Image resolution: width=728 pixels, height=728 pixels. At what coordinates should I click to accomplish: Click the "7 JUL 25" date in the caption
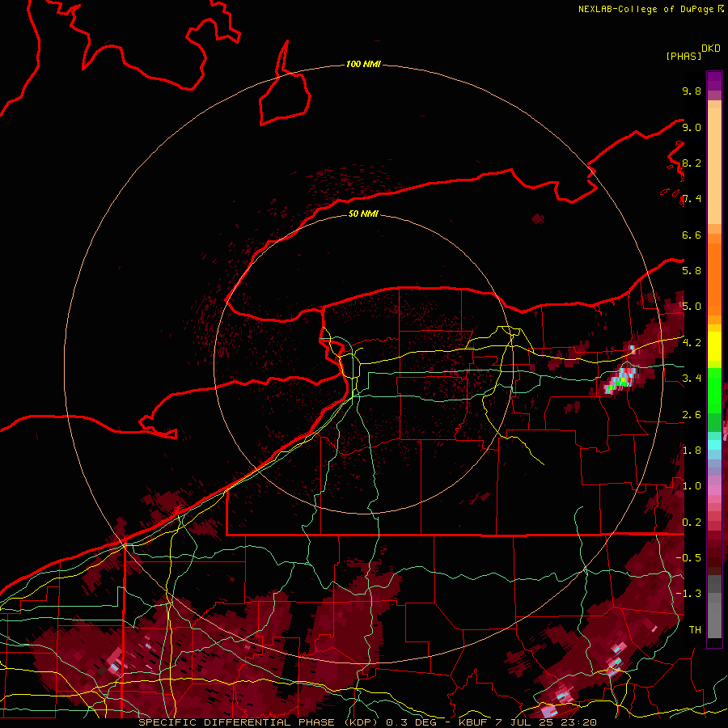(526, 722)
